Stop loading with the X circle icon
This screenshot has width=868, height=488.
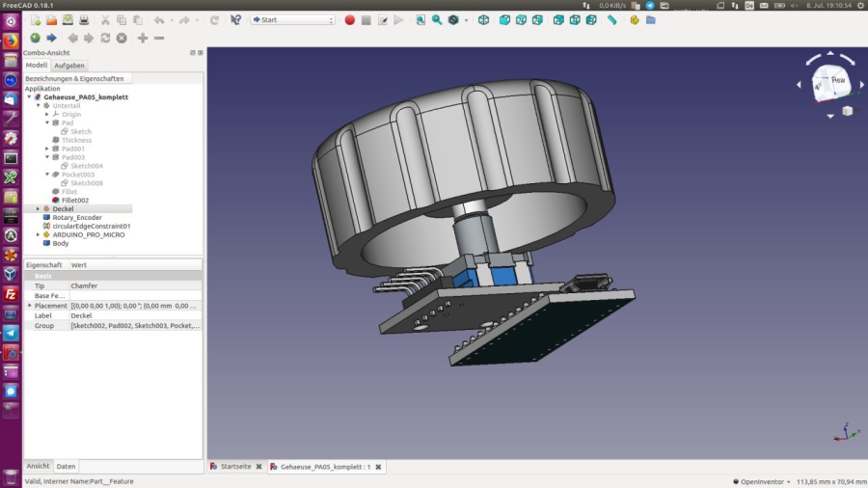pyautogui.click(x=122, y=38)
